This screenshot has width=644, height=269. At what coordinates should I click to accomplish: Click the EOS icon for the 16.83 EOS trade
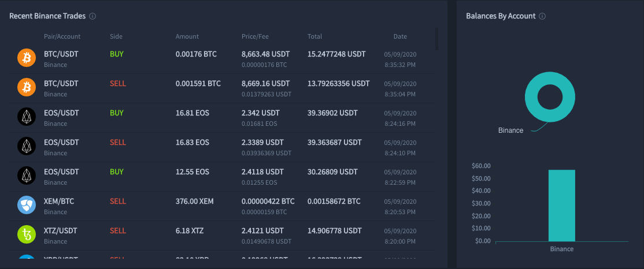coord(27,147)
